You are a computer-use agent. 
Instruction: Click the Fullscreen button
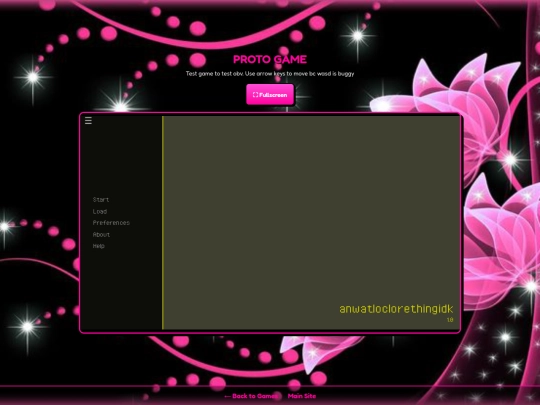point(270,95)
